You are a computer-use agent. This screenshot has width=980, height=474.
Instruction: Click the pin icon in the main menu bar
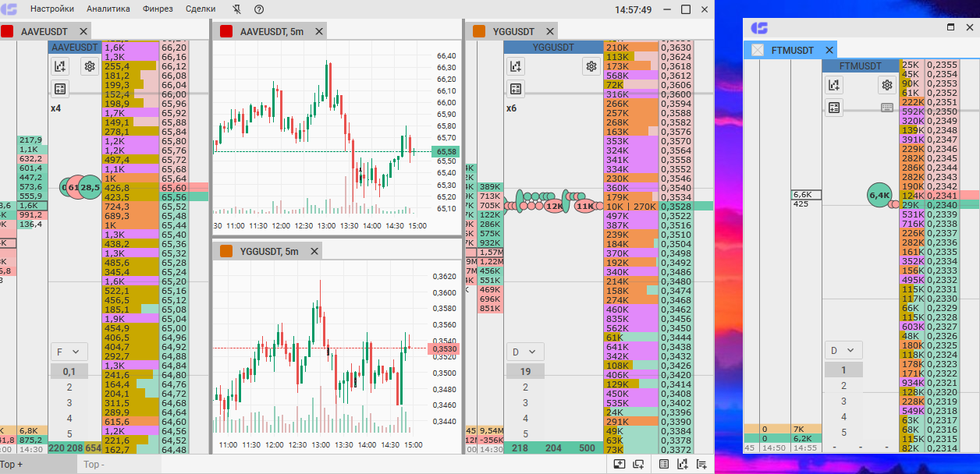(x=237, y=9)
